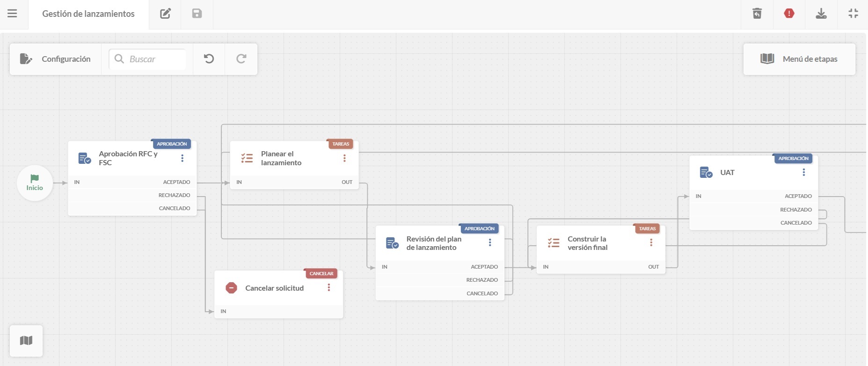Open options menu for the UAT node

[x=804, y=172]
